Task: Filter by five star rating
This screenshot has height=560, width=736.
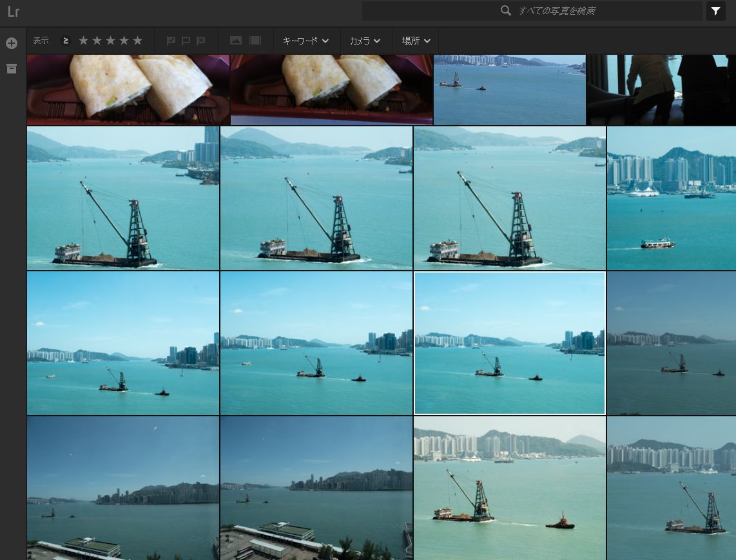Action: (x=137, y=41)
